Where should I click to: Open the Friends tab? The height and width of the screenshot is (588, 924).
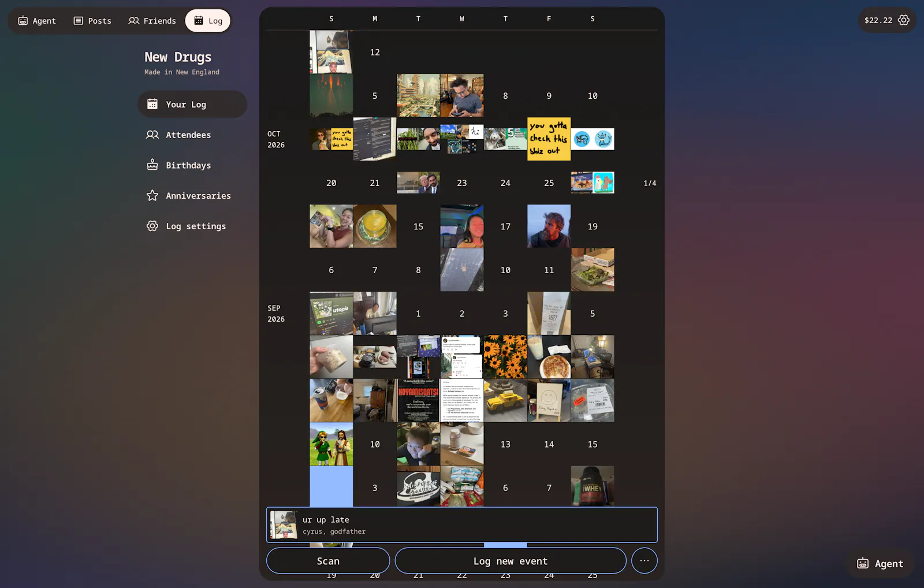click(x=152, y=21)
